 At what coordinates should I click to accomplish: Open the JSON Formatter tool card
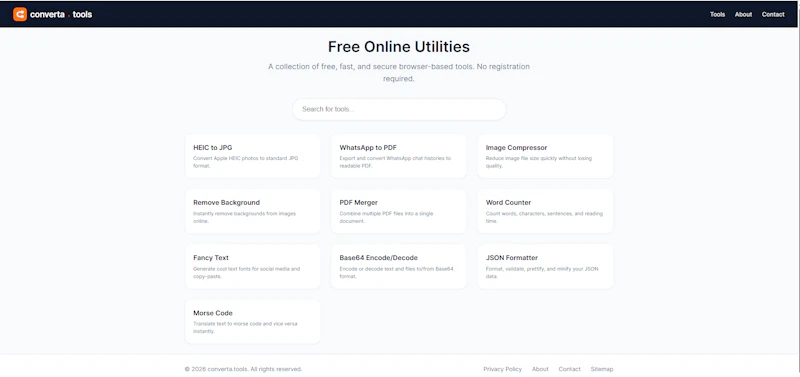(545, 266)
